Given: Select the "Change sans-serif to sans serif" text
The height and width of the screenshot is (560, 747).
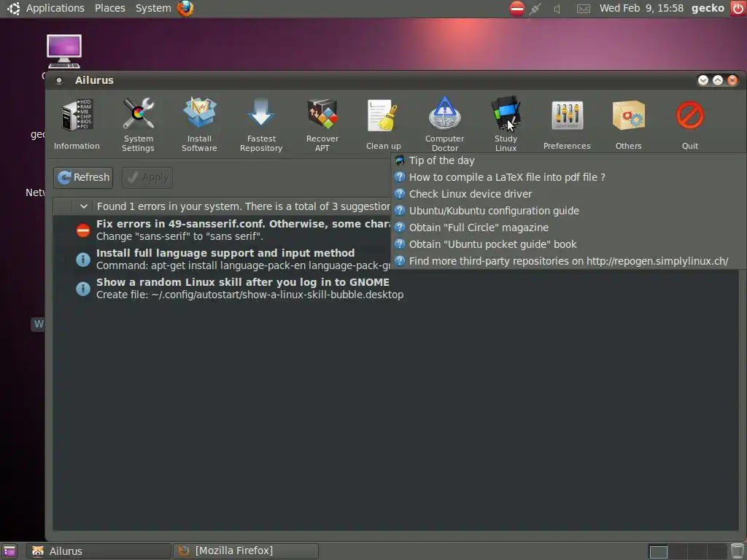Looking at the screenshot, I should pos(179,237).
